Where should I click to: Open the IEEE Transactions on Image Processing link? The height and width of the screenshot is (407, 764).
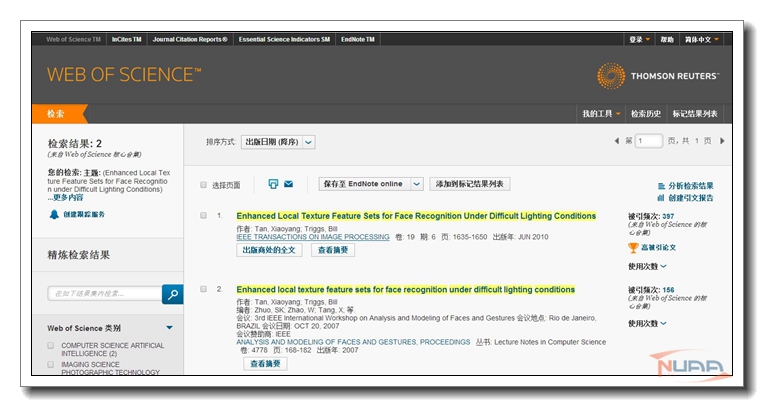[x=313, y=237]
